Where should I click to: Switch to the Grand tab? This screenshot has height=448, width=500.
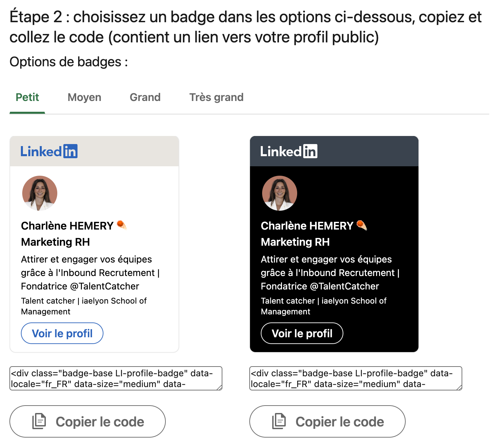coord(145,97)
